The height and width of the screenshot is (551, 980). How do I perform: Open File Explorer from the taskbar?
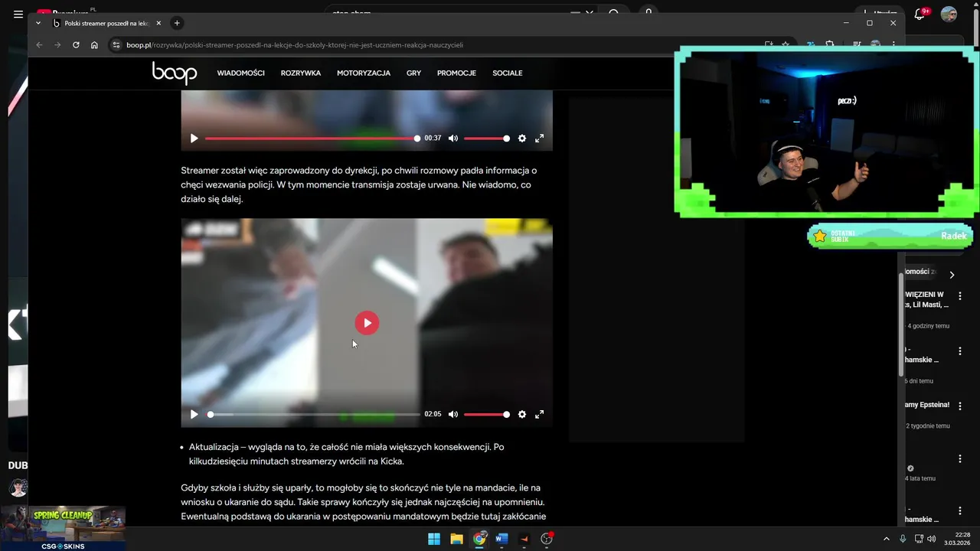pos(456,539)
